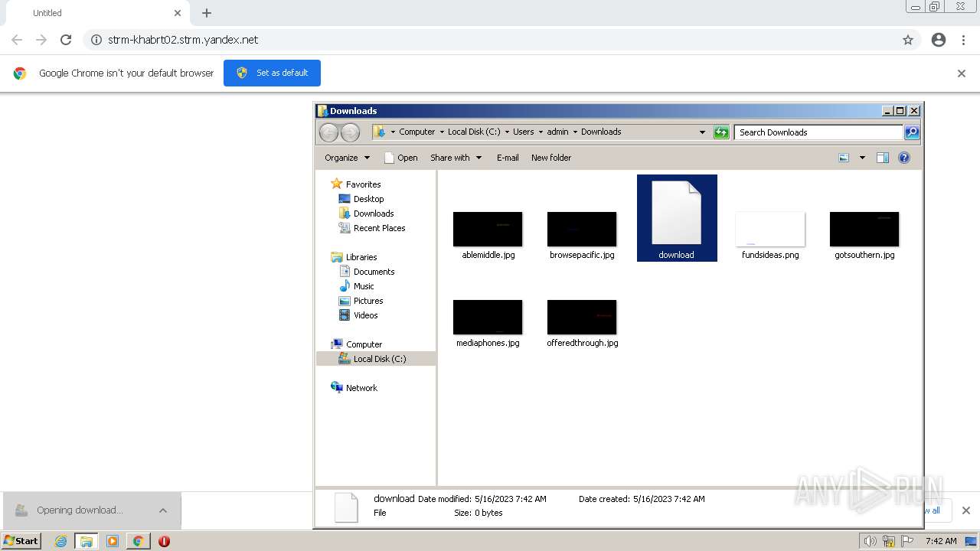The height and width of the screenshot is (551, 980).
Task: View site information icon in address bar
Action: click(96, 40)
